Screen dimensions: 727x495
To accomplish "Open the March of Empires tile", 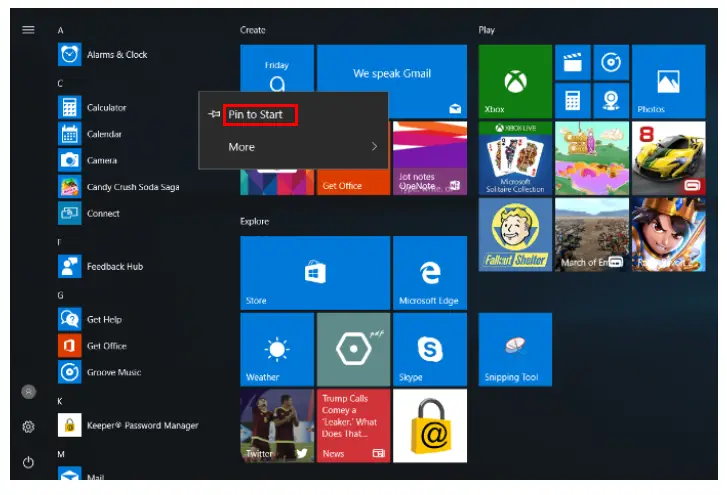I will [x=592, y=235].
